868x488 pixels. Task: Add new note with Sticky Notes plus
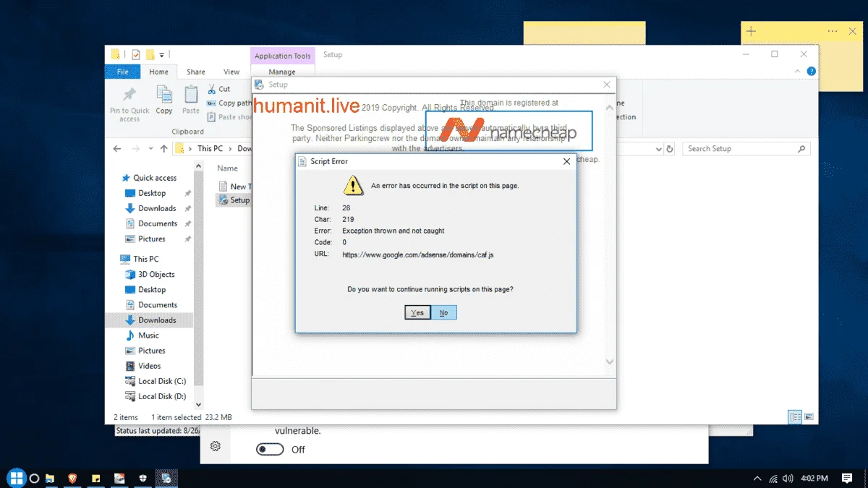tap(751, 31)
